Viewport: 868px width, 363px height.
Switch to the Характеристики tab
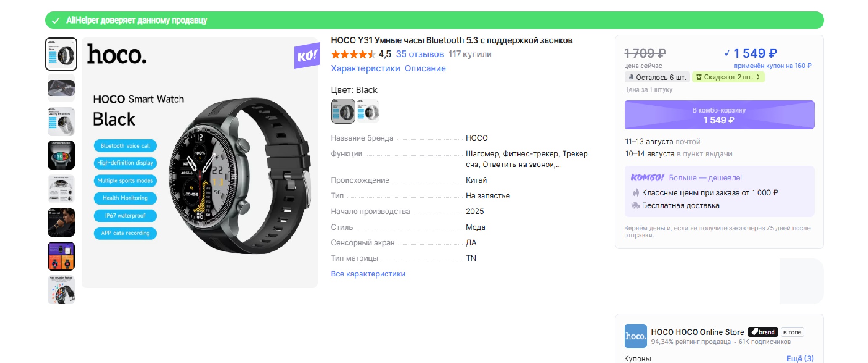pos(365,68)
